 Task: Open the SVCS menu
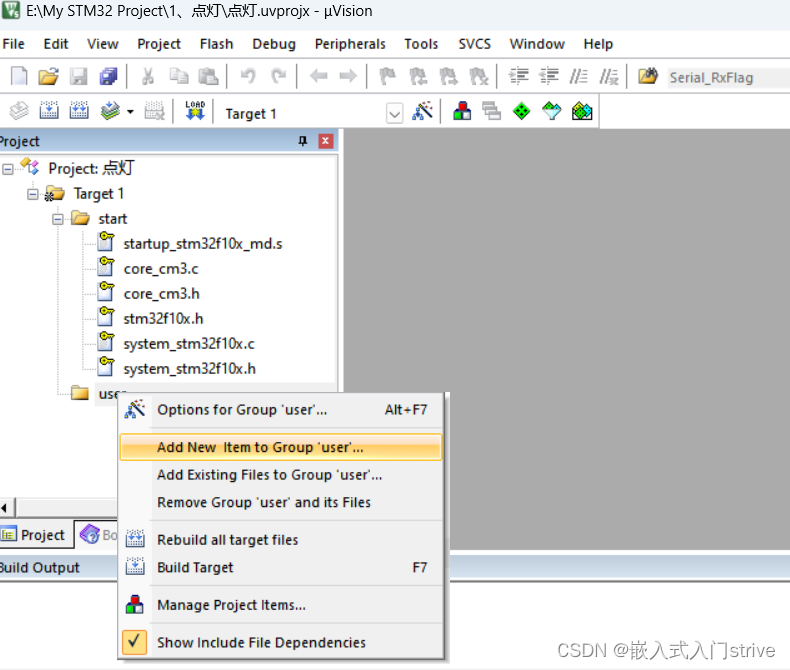[x=474, y=44]
